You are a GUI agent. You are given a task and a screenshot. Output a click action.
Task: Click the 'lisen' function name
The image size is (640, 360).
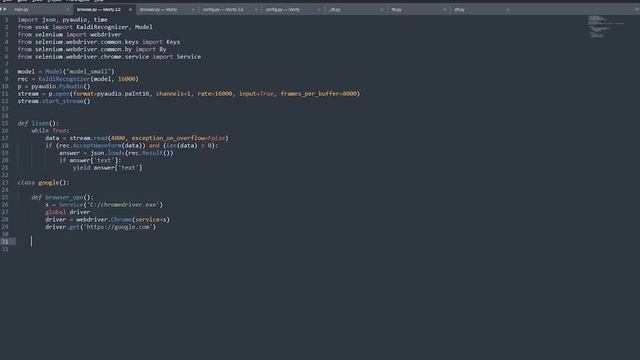click(40, 123)
